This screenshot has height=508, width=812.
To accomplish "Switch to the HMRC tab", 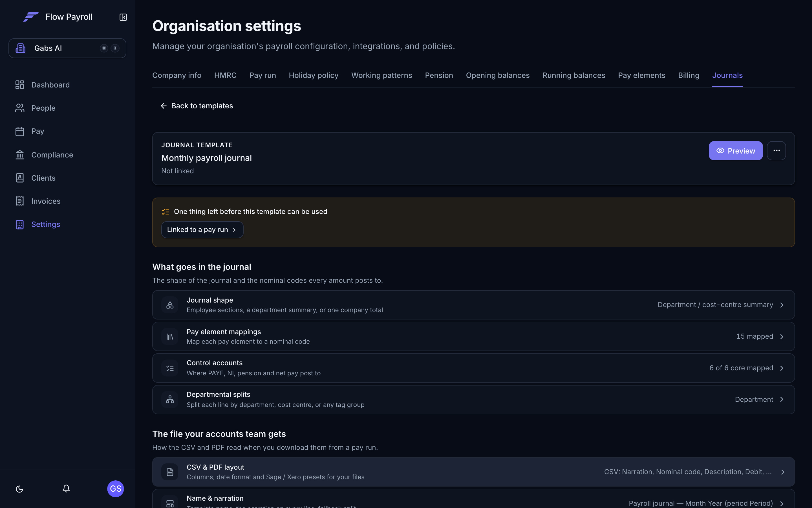I will point(225,75).
